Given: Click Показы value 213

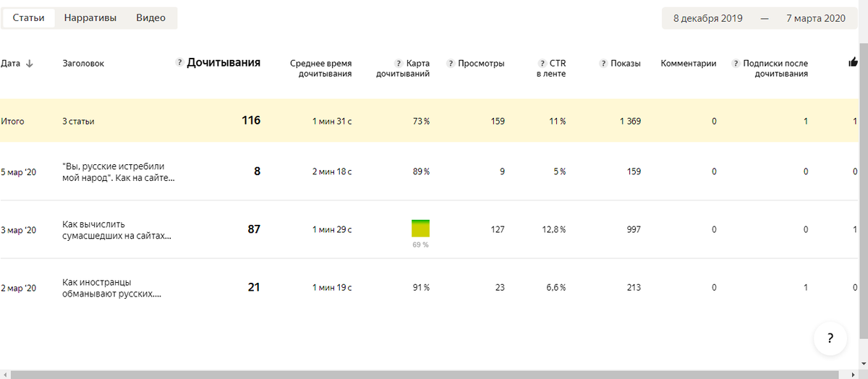Looking at the screenshot, I should [634, 288].
